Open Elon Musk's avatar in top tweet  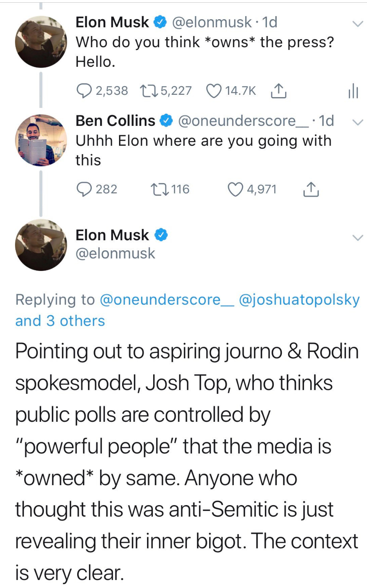click(41, 42)
